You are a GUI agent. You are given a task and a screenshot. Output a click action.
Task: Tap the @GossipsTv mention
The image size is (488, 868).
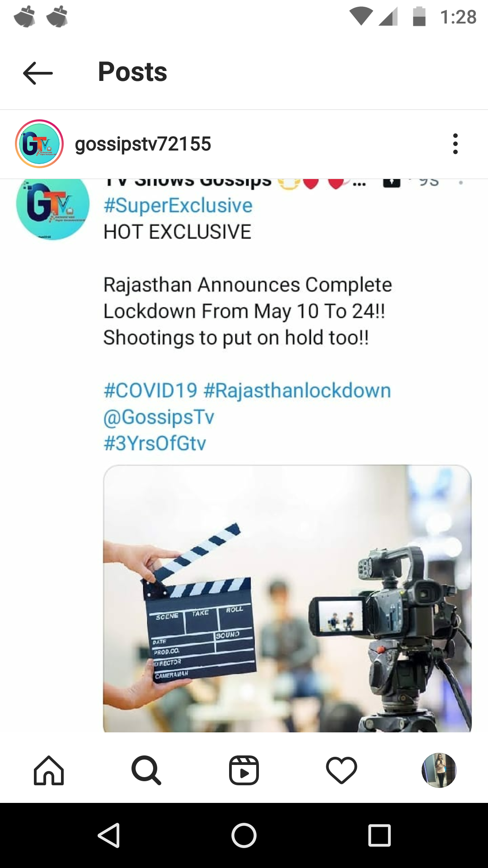(159, 417)
